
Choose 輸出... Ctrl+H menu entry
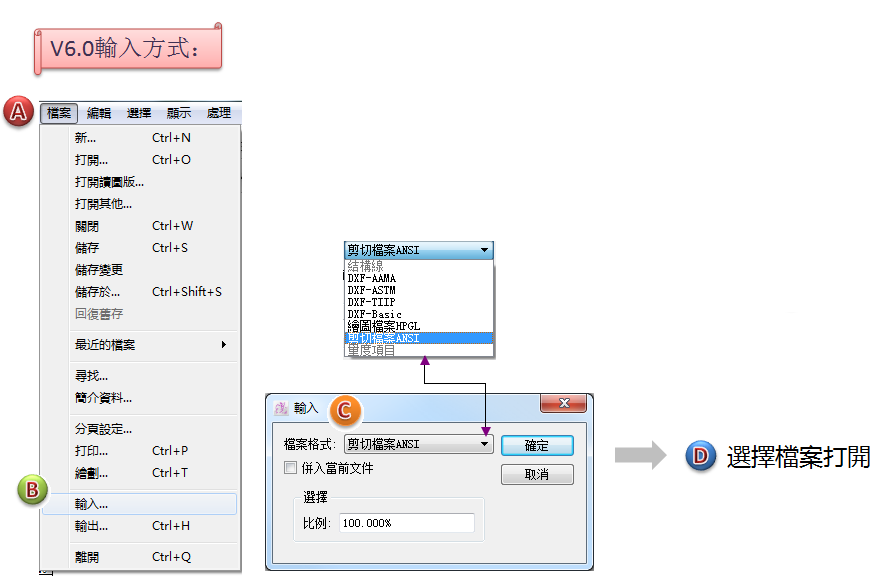(x=140, y=526)
